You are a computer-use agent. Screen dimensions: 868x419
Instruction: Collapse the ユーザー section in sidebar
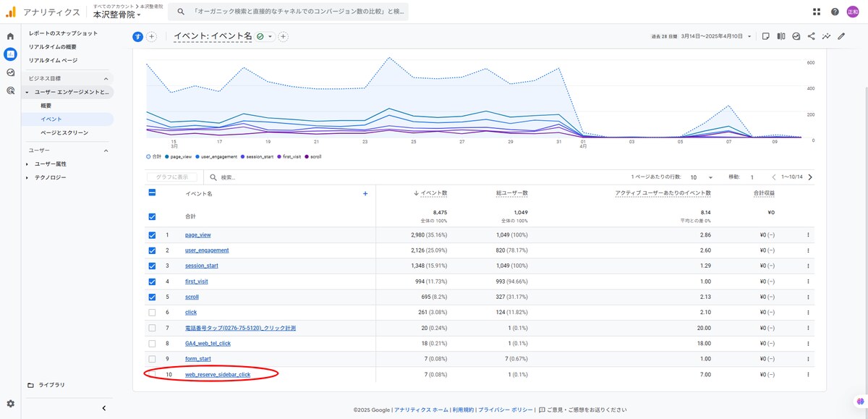[x=106, y=151]
